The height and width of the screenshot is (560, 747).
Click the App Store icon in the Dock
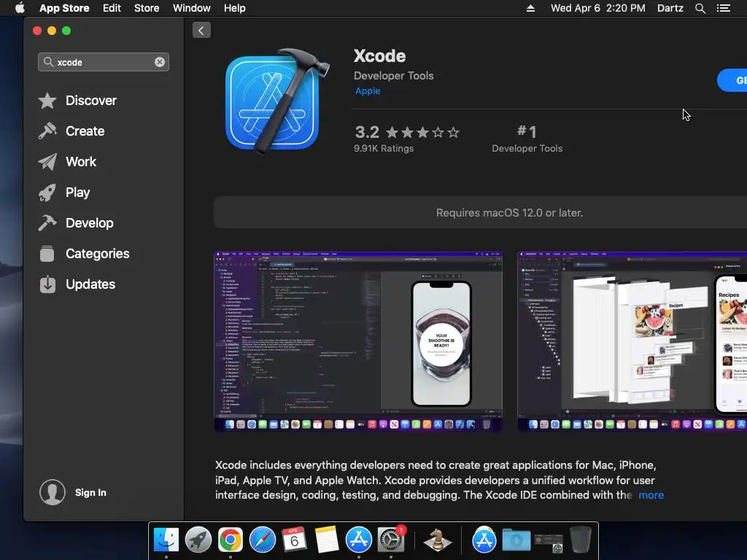[359, 540]
